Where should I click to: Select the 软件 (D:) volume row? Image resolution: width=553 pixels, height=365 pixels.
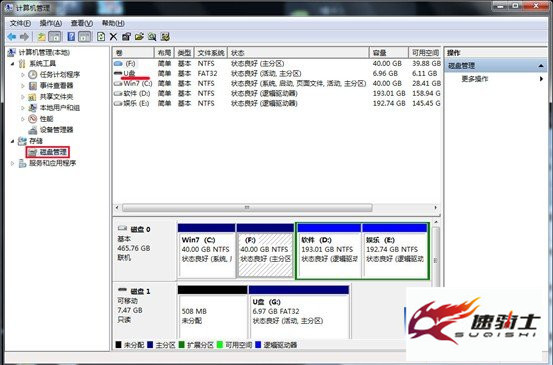pos(277,93)
